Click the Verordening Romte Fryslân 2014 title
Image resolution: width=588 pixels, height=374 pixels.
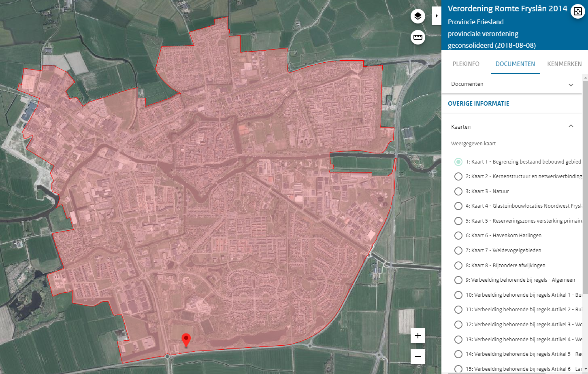tap(507, 9)
